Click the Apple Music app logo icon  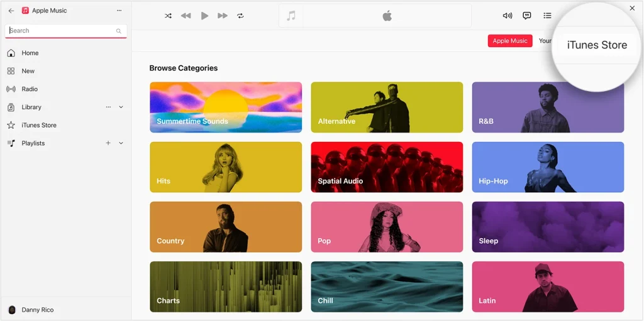click(25, 11)
